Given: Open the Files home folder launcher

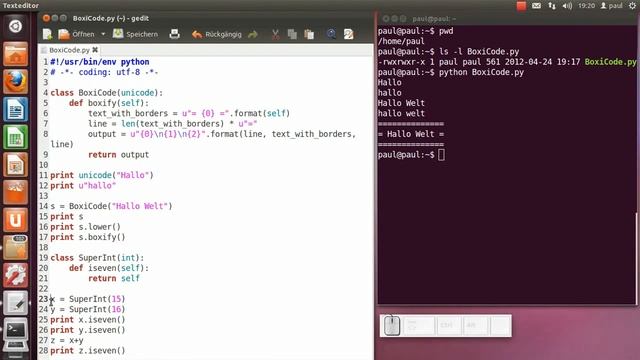Looking at the screenshot, I should pyautogui.click(x=16, y=54).
